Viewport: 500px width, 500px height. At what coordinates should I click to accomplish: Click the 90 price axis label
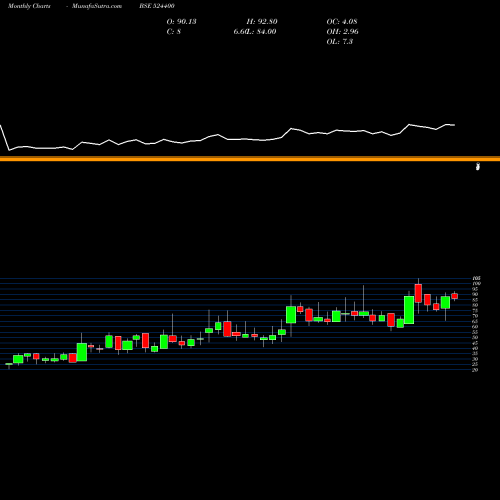point(476,294)
